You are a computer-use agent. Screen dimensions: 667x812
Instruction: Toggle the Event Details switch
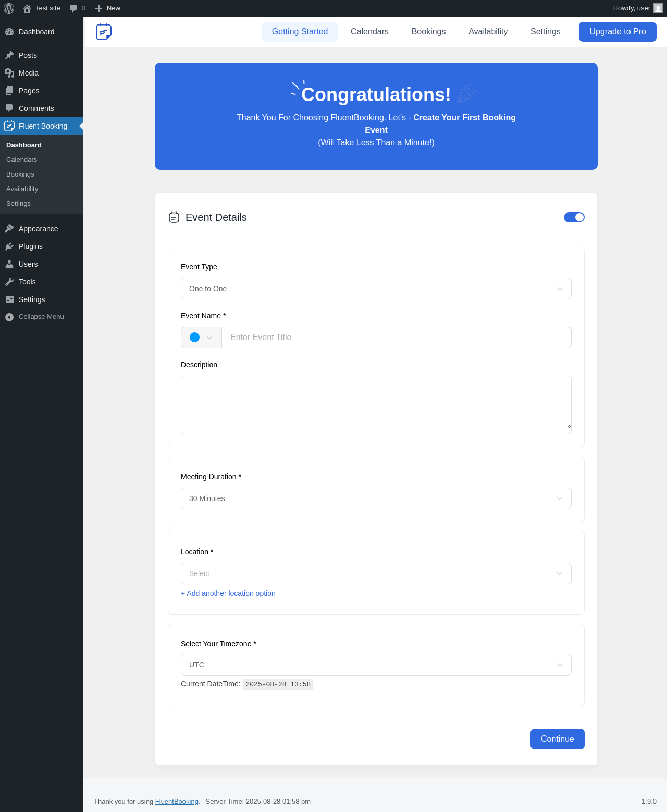point(574,217)
